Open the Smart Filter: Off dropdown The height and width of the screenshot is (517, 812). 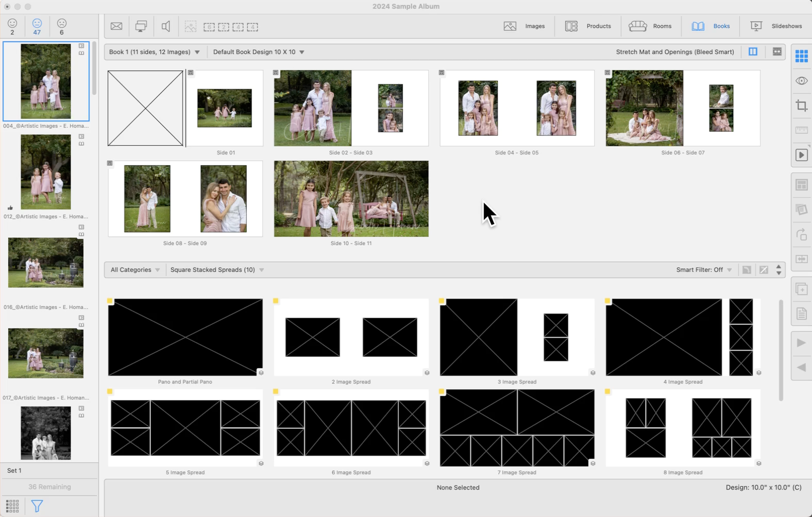704,270
